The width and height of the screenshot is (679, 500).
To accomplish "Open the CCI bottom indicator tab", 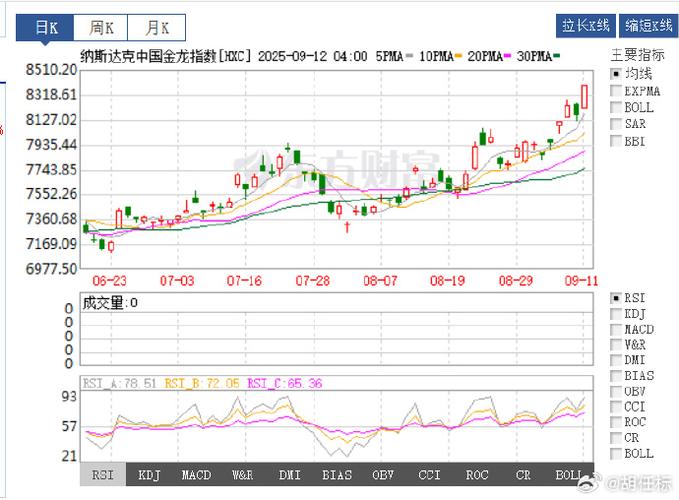I will tap(429, 475).
